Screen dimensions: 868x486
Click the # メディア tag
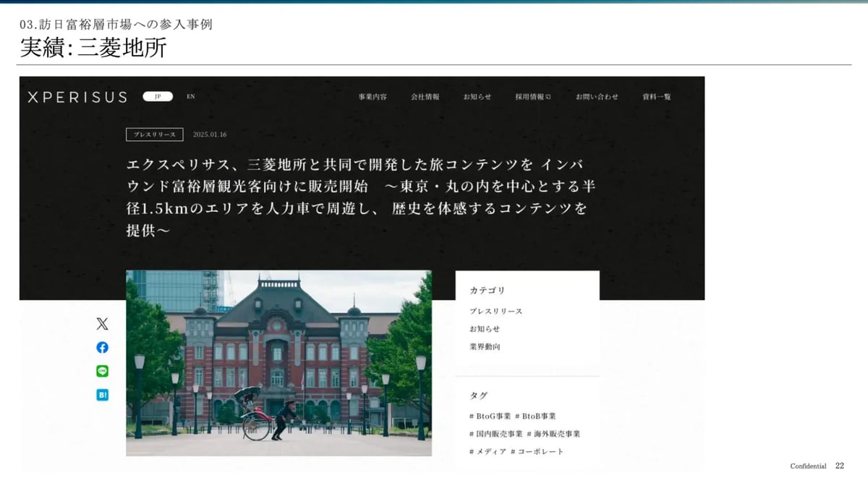coord(488,451)
